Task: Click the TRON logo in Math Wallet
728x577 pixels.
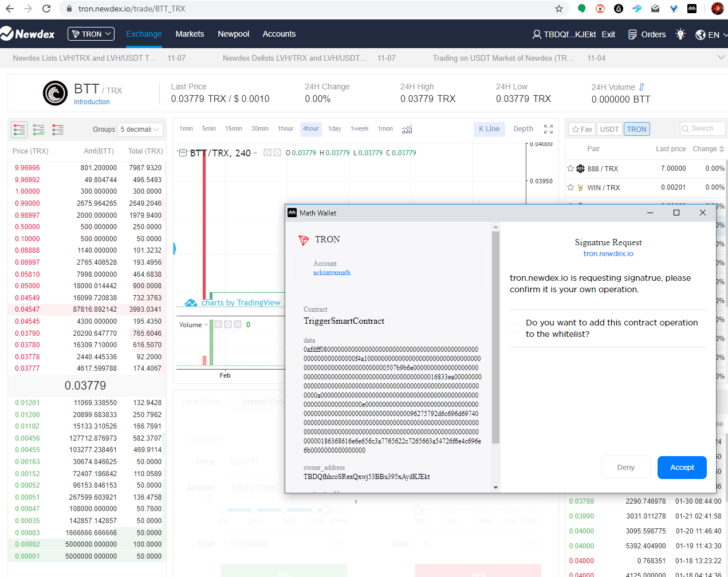Action: tap(304, 240)
